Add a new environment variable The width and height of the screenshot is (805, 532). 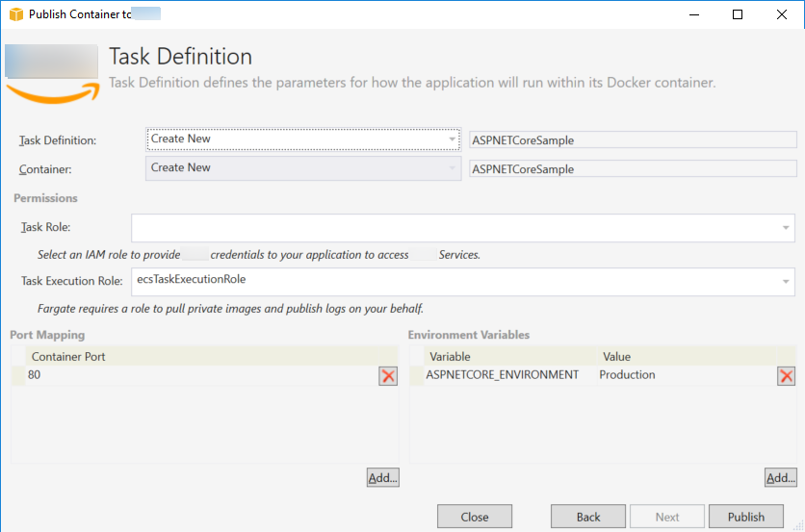tap(781, 478)
